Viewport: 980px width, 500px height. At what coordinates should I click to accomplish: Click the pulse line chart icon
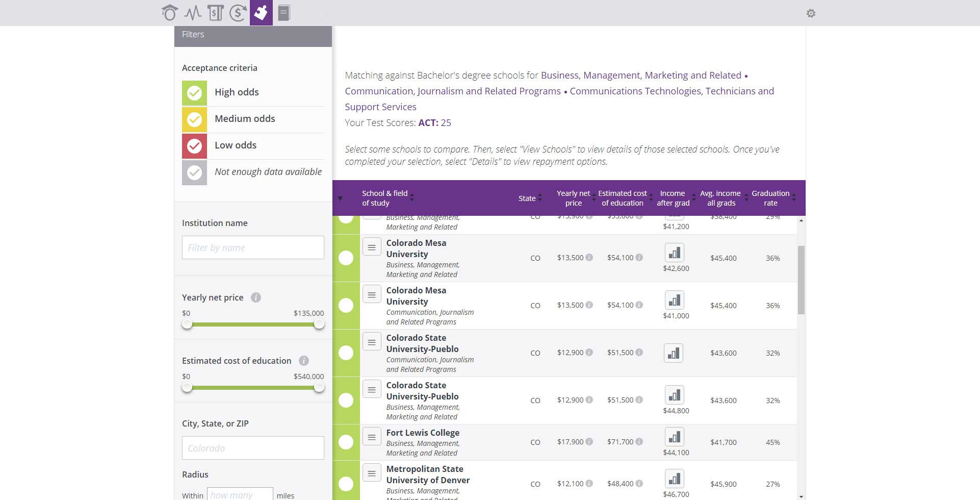click(193, 13)
